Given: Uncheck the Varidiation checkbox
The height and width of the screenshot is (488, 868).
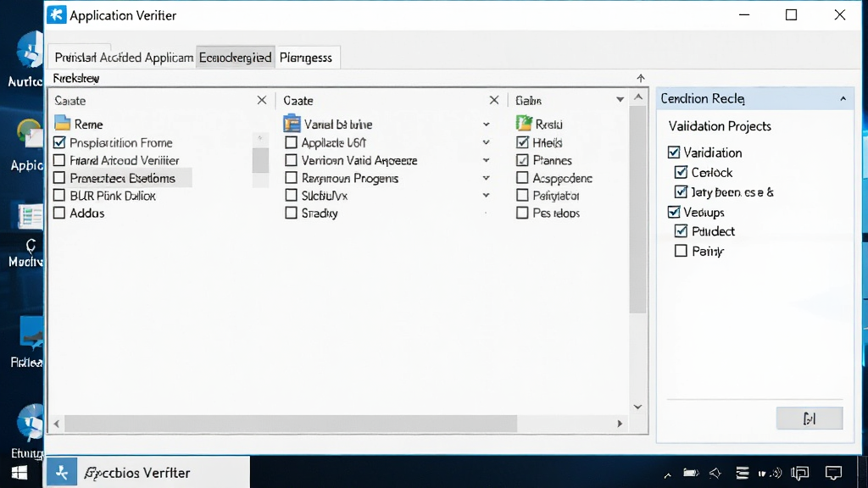Looking at the screenshot, I should 674,152.
